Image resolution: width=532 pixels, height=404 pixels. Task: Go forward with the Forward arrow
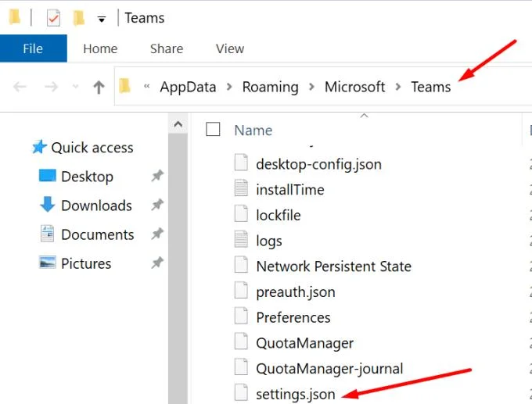click(x=51, y=87)
